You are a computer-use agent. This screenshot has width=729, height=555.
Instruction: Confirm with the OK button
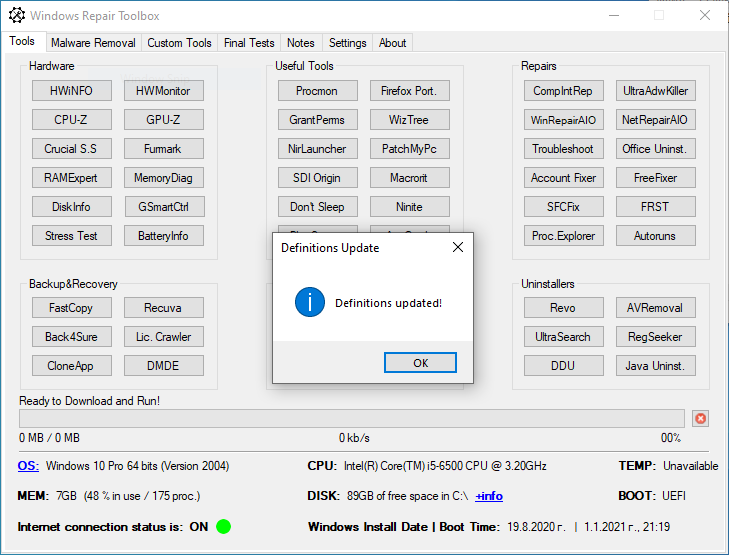(x=420, y=363)
